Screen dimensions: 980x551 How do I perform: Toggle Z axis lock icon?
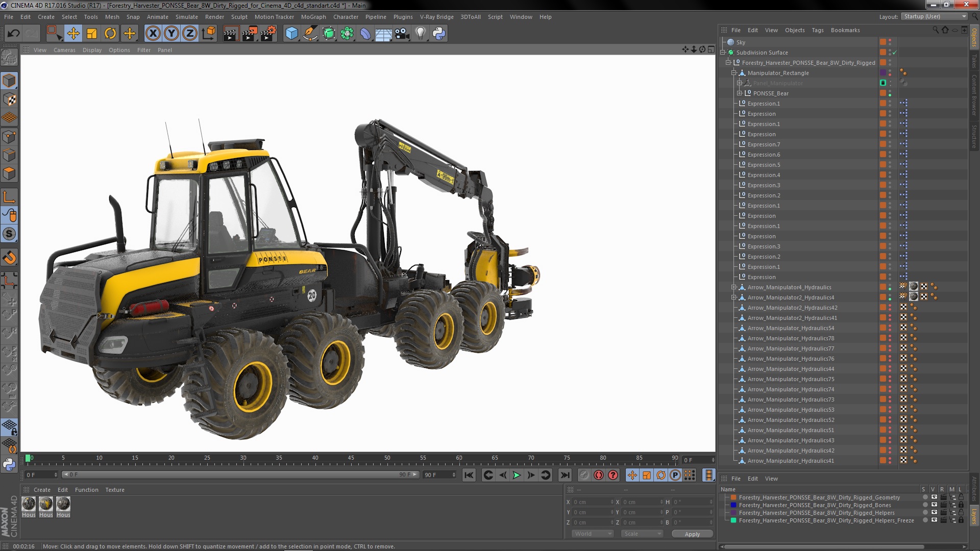click(190, 34)
